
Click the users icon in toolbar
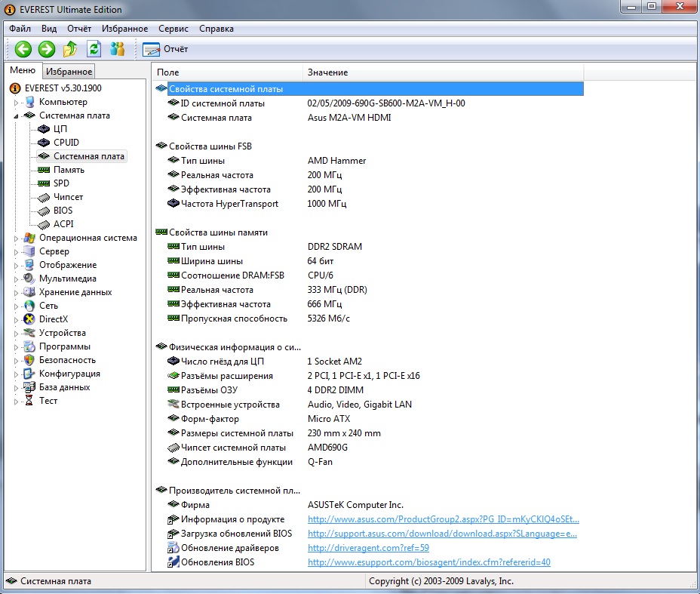point(117,49)
